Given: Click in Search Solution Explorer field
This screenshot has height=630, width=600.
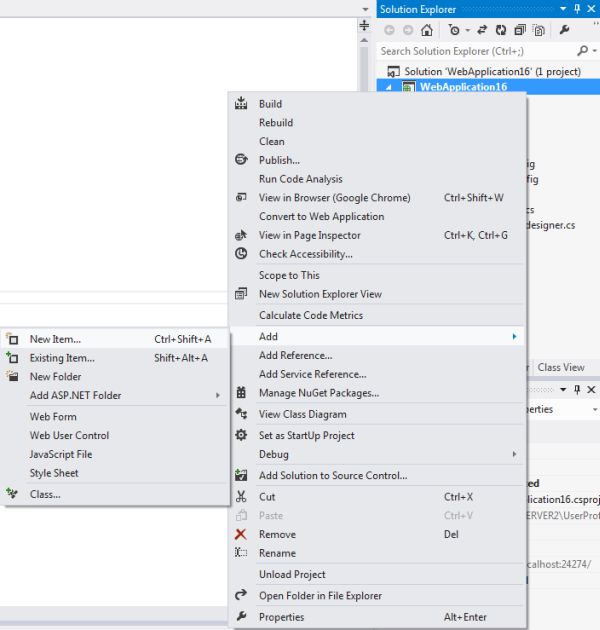Looking at the screenshot, I should pos(476,51).
